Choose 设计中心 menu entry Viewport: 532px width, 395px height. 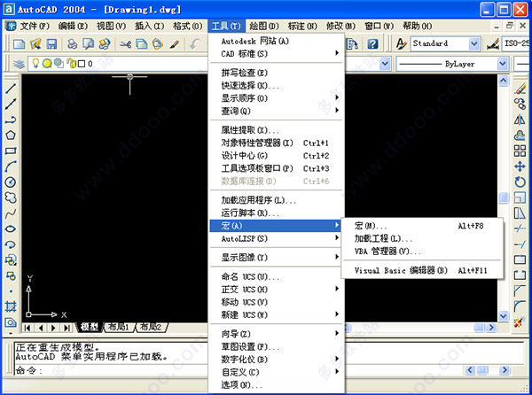277,156
